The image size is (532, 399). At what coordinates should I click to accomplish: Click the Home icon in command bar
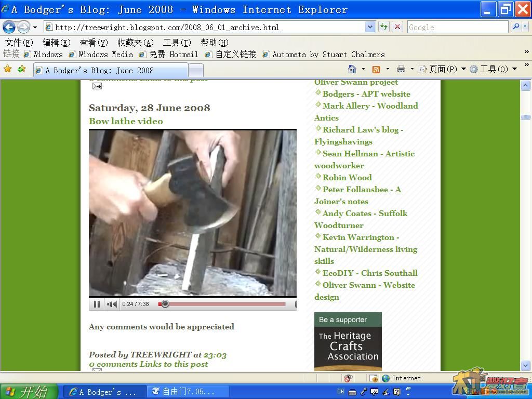pyautogui.click(x=352, y=69)
